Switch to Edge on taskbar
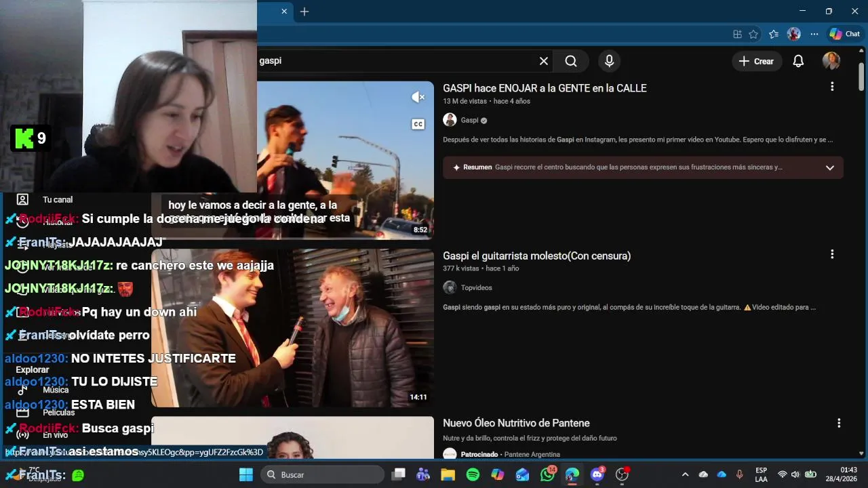The height and width of the screenshot is (488, 868). 572,474
